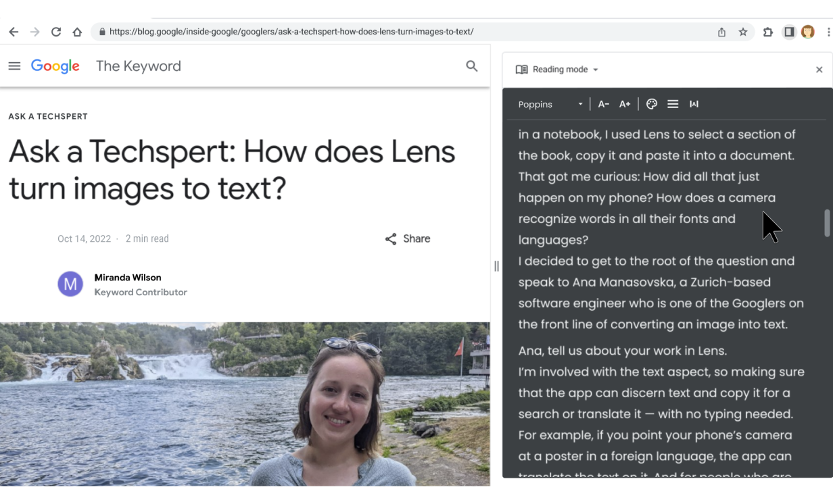Viewport: 833px width, 504px height.
Task: Click the article hero photo
Action: [245, 404]
